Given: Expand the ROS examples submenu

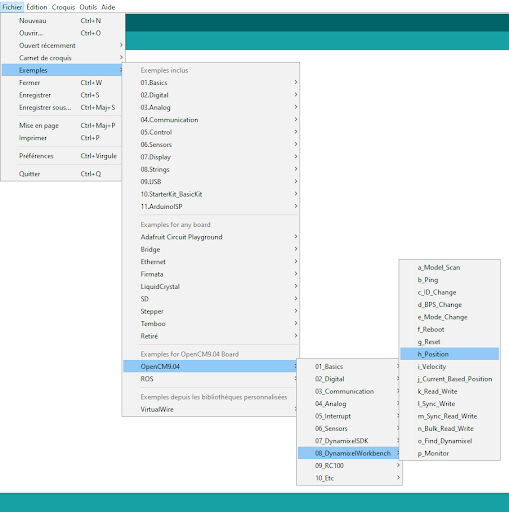Looking at the screenshot, I should tap(210, 379).
